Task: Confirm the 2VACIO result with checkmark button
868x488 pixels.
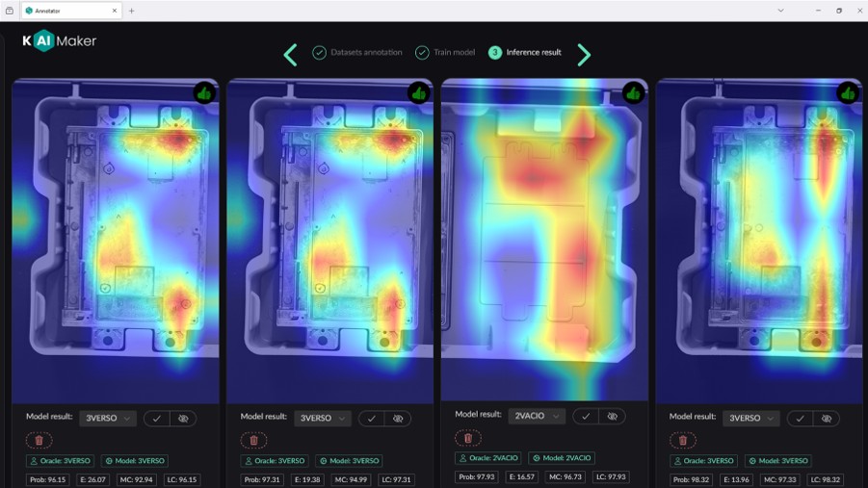Action: (585, 417)
